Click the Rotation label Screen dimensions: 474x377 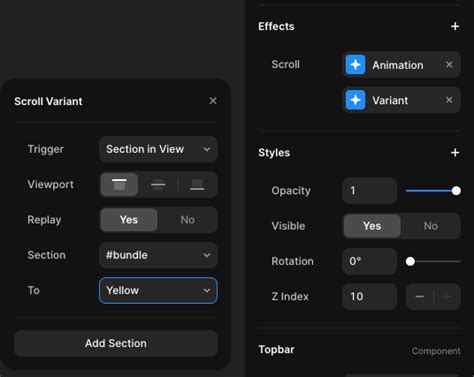click(293, 261)
